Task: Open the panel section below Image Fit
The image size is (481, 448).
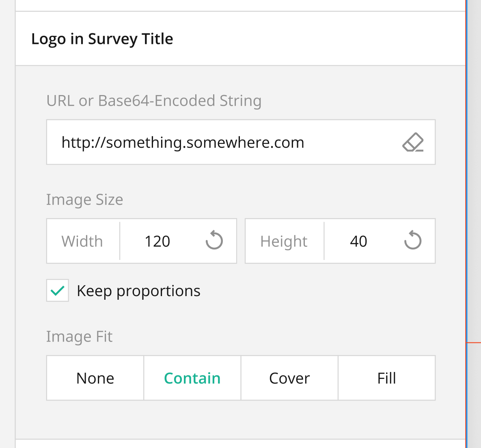Action: tap(240, 444)
